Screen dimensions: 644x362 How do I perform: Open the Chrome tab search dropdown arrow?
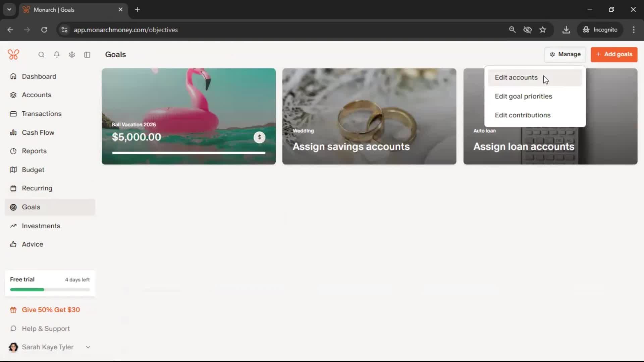point(9,9)
